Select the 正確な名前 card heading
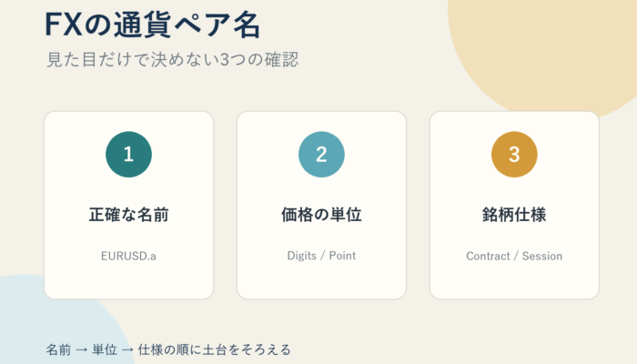This screenshot has height=364, width=637. (x=129, y=215)
